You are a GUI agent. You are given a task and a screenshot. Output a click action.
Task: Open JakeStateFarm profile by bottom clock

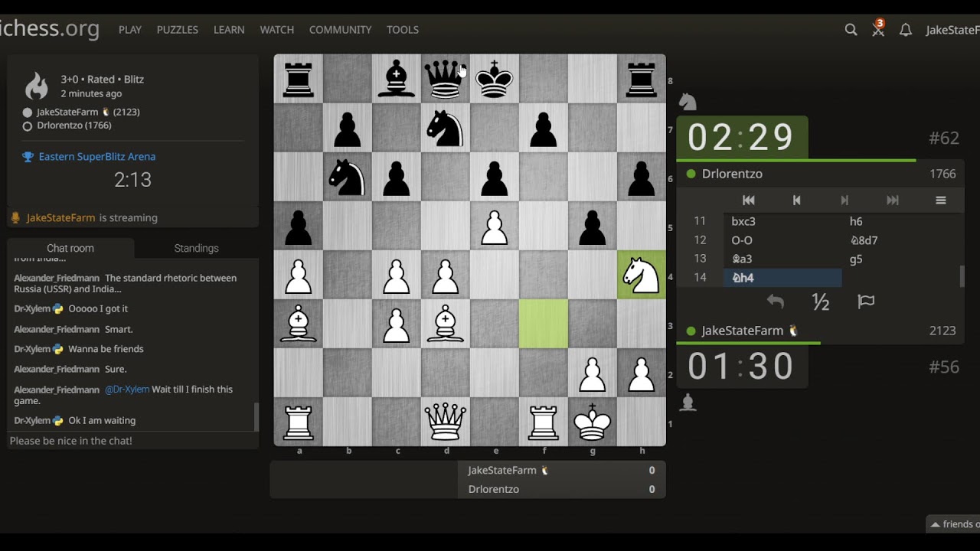coord(743,331)
